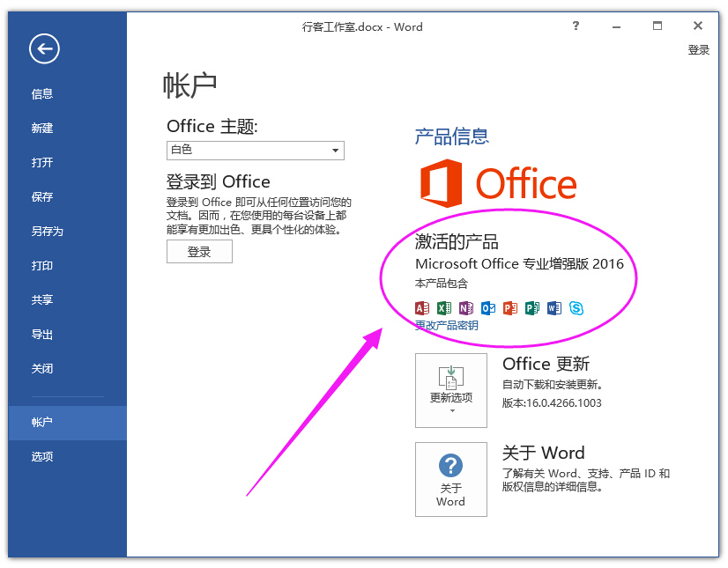Click the Microsoft Office 专业增强版 2016 text

pyautogui.click(x=519, y=263)
